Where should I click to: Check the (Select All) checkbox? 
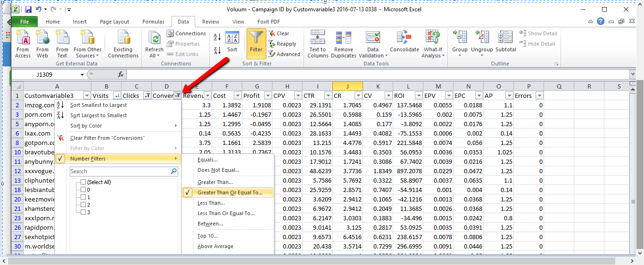83,182
